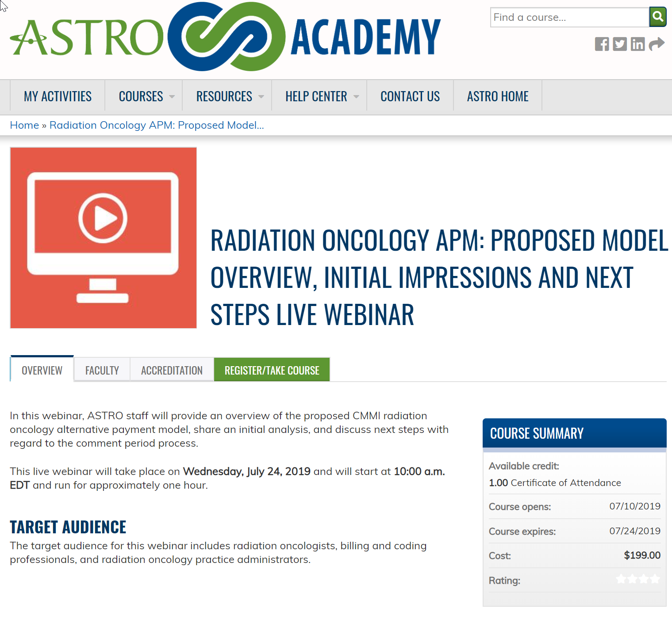Click the Course Summary header
Screen dimensions: 672x620
574,433
